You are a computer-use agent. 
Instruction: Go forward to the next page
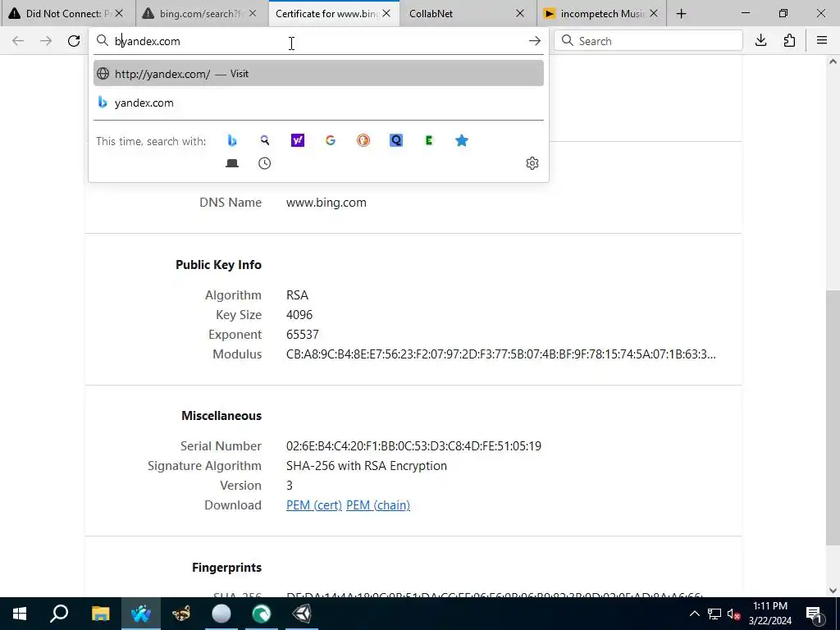coord(46,41)
